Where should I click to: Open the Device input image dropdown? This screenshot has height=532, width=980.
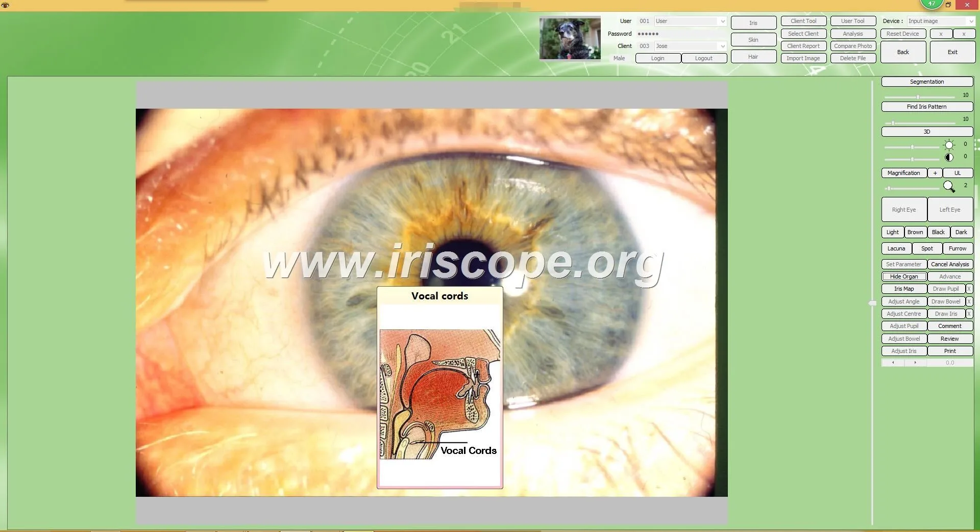[x=971, y=21]
